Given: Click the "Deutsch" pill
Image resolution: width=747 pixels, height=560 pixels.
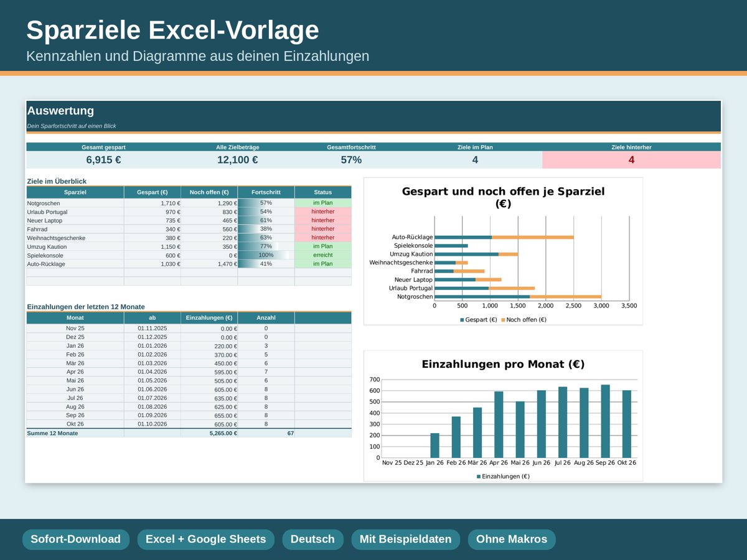Looking at the screenshot, I should [x=312, y=539].
